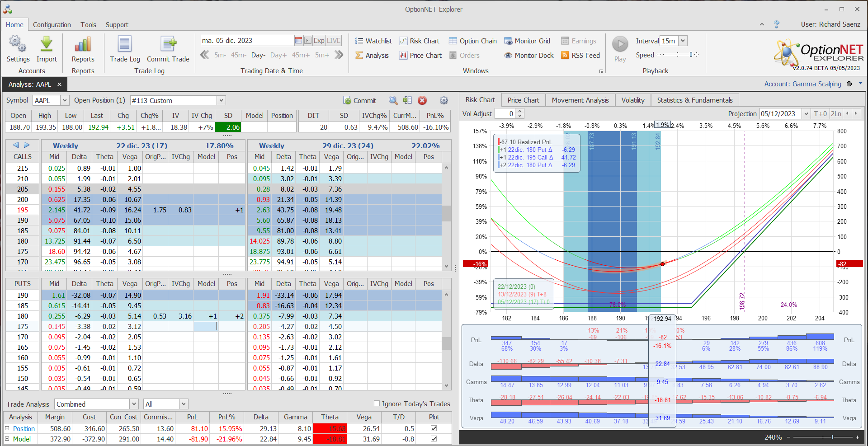This screenshot has width=868, height=446.
Task: Step back with double left chevron
Action: point(205,55)
